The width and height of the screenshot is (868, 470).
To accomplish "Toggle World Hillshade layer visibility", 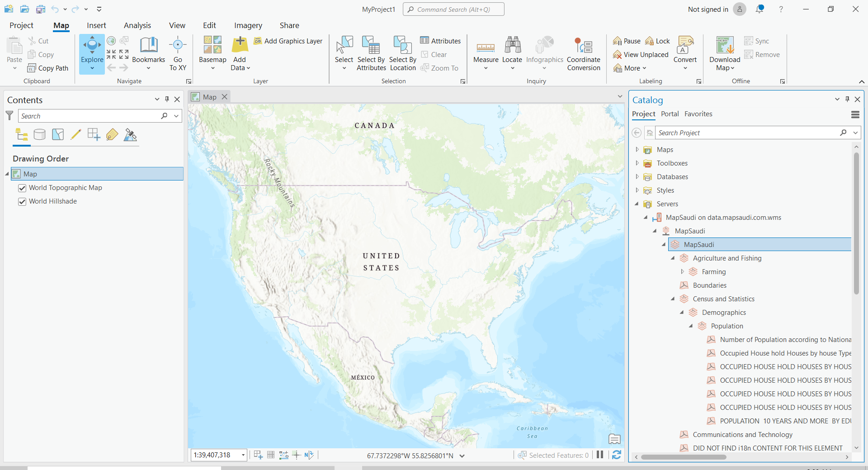I will pos(22,202).
